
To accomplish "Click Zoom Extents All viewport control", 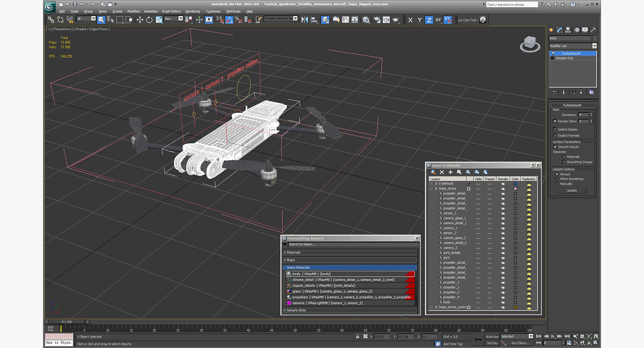I will (596, 336).
